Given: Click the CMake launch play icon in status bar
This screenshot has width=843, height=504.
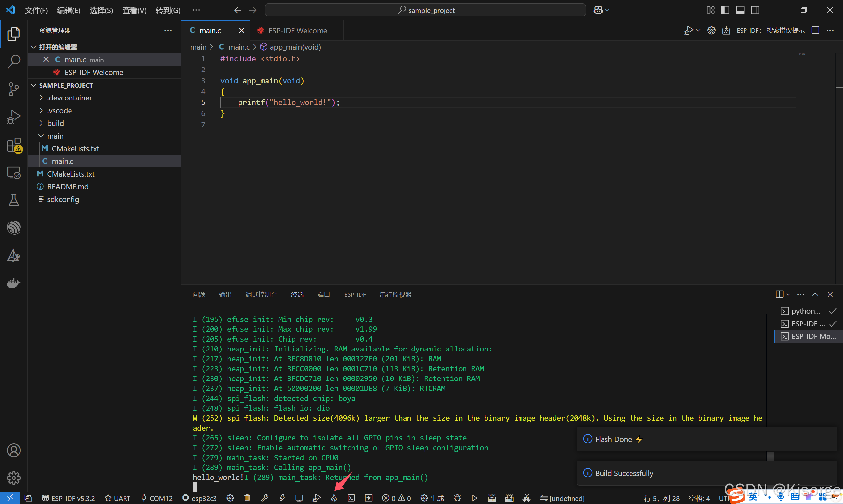Looking at the screenshot, I should pyautogui.click(x=474, y=498).
